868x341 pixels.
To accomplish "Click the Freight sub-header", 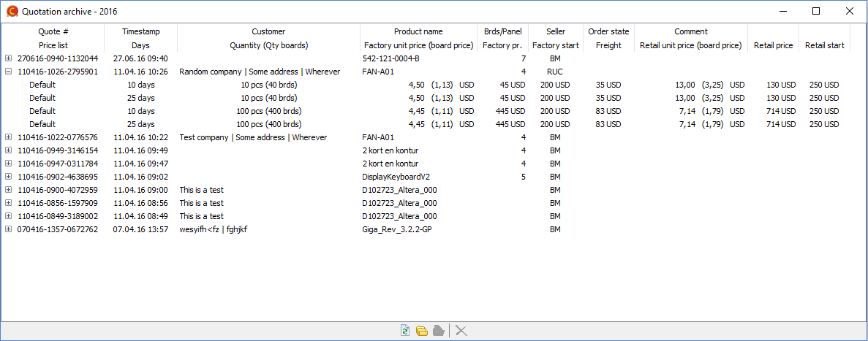I will click(x=608, y=45).
